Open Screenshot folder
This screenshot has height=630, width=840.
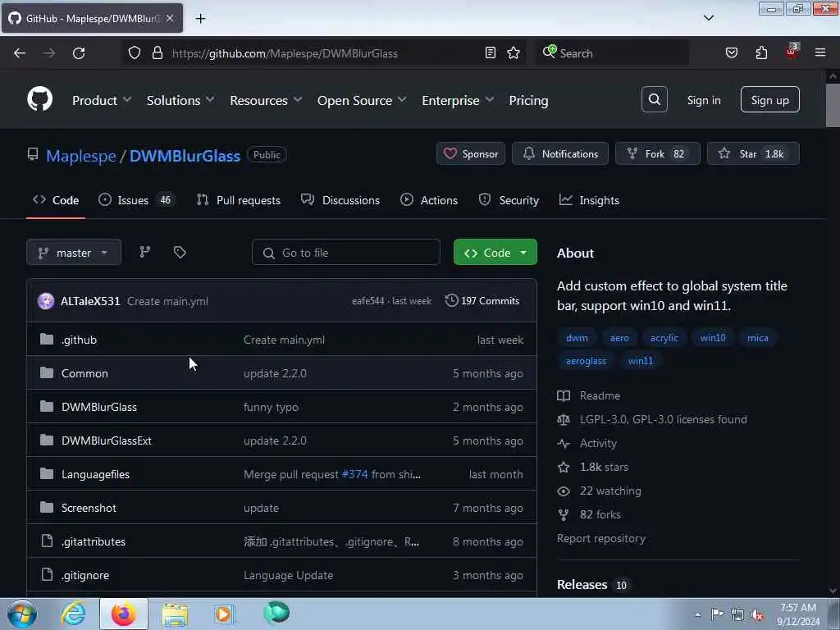coord(89,508)
